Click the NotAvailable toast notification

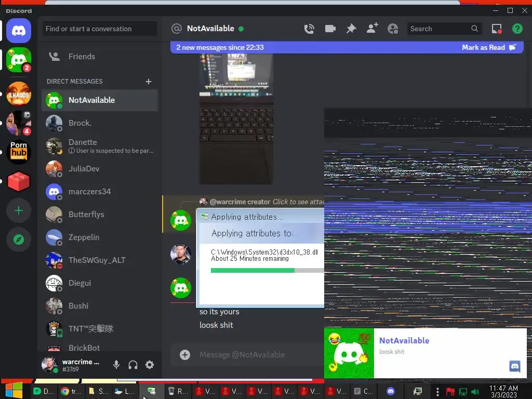(425, 353)
